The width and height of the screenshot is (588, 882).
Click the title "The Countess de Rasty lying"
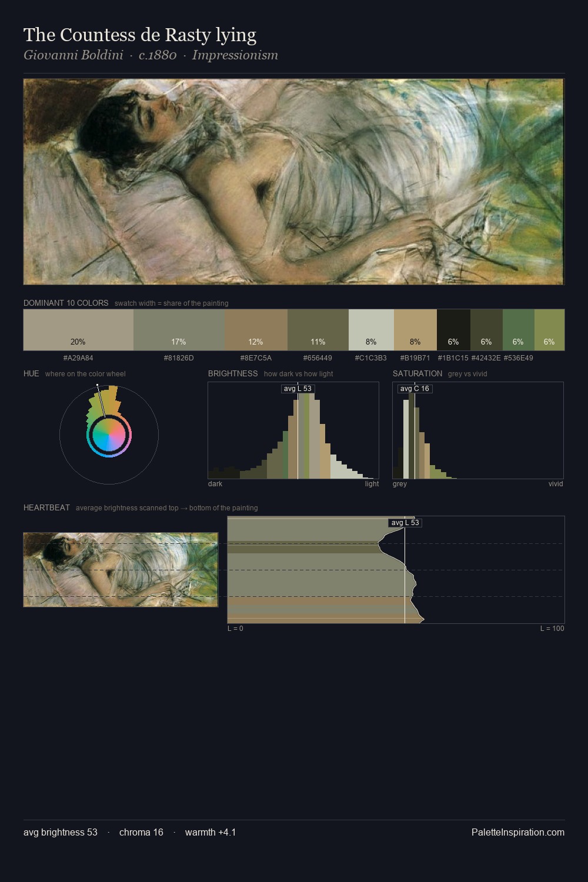click(x=140, y=35)
